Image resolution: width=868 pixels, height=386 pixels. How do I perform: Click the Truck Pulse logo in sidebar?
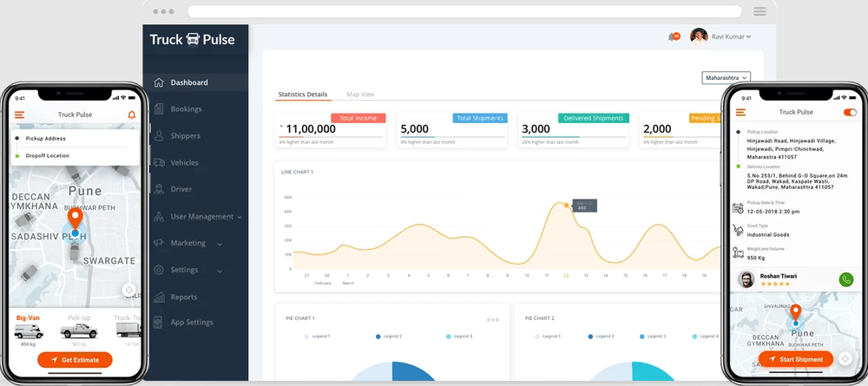click(x=192, y=39)
